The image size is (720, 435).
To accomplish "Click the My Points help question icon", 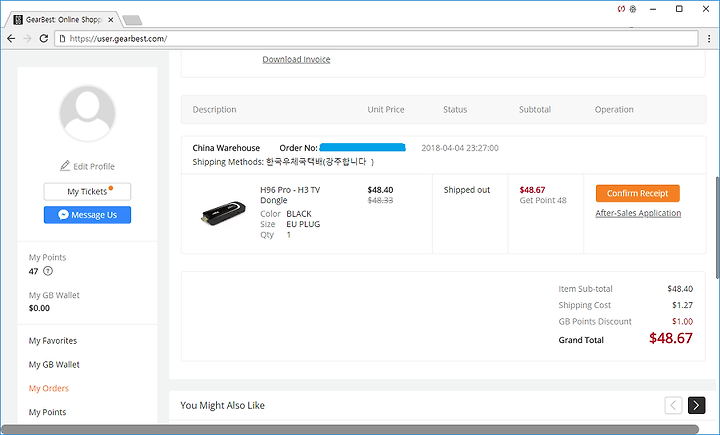I will (x=48, y=271).
